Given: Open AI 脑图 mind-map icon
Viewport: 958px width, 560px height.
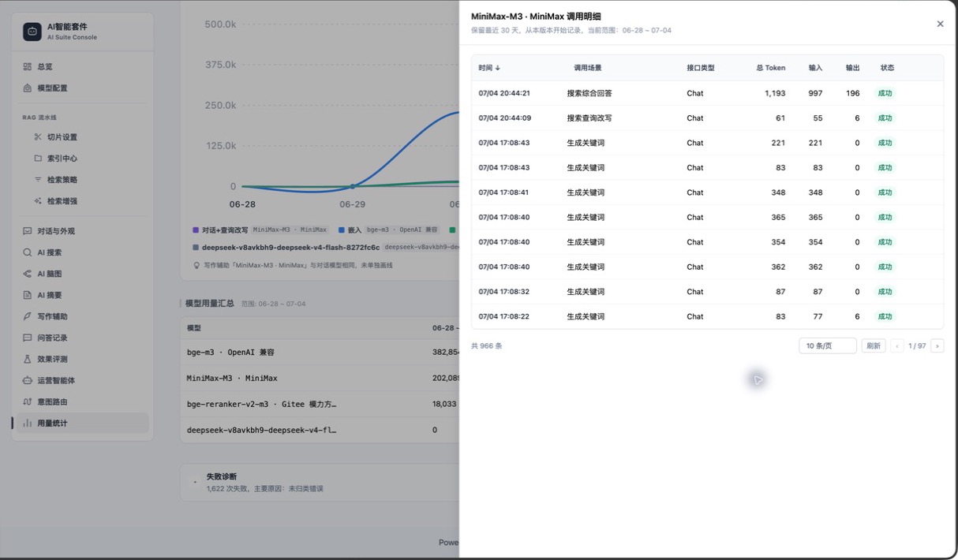Looking at the screenshot, I should pyautogui.click(x=28, y=274).
